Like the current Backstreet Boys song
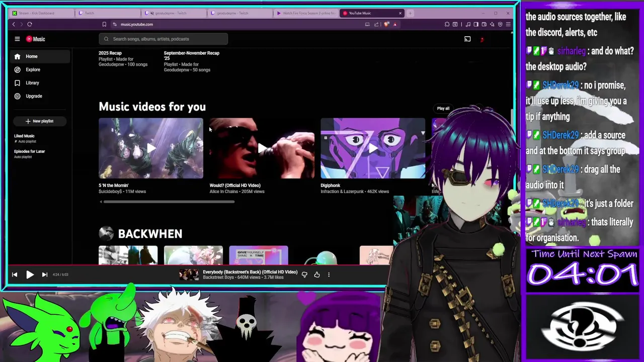This screenshot has height=362, width=644. point(317,275)
